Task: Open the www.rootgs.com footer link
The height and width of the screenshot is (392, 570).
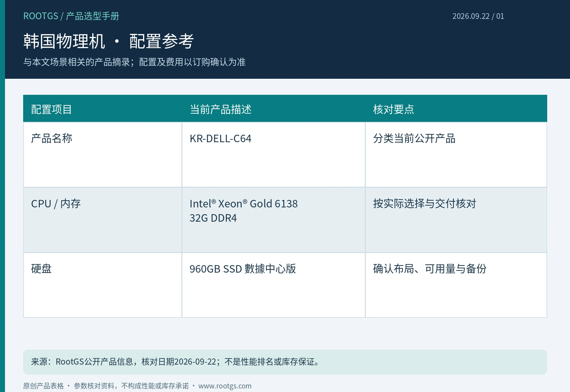Action: tap(225, 386)
